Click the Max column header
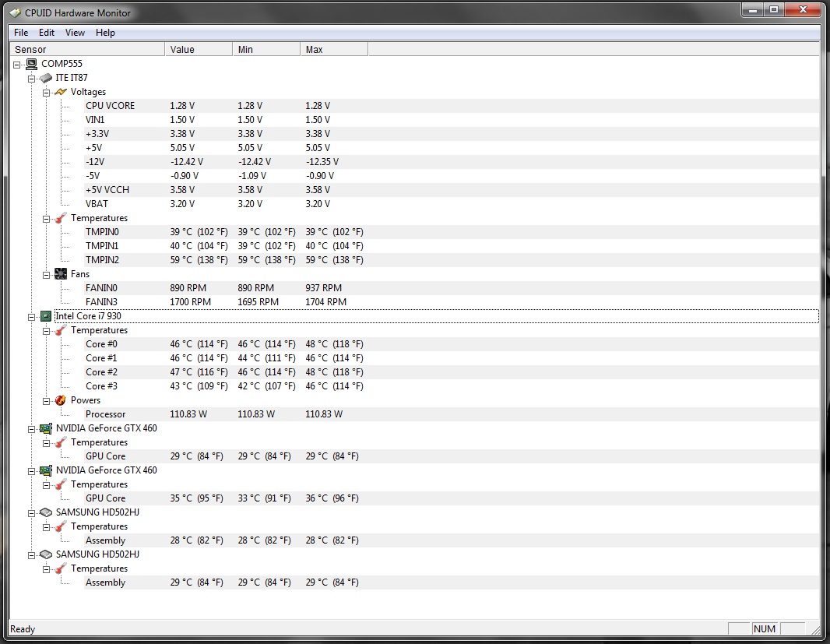The height and width of the screenshot is (644, 830). (x=335, y=49)
